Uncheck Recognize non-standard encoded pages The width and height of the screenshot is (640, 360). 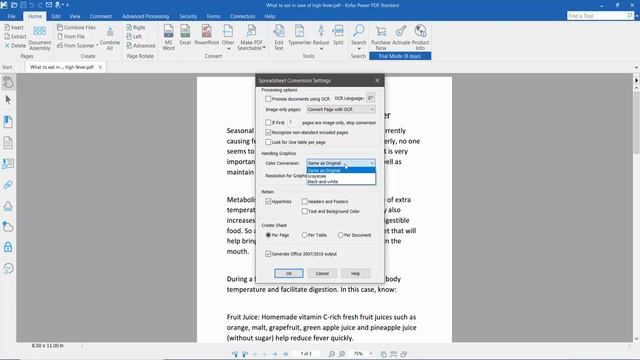coord(268,132)
